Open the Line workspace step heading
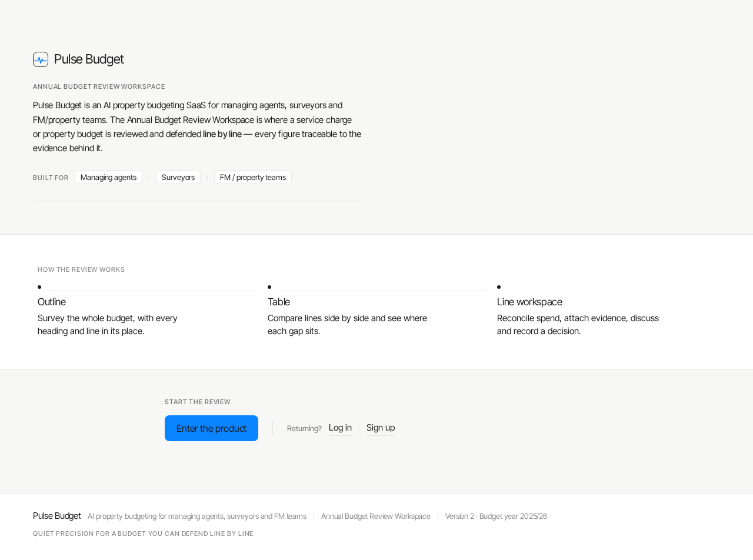Image resolution: width=753 pixels, height=560 pixels. tap(529, 302)
